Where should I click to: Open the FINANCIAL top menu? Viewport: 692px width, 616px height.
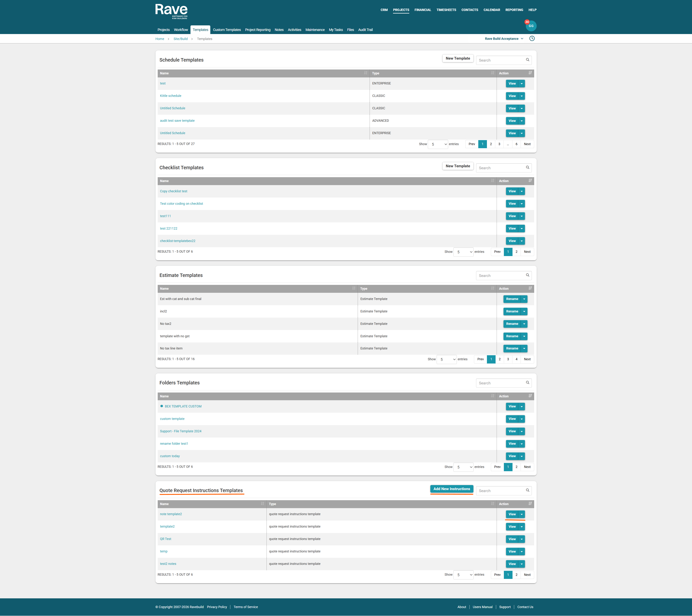click(x=422, y=10)
